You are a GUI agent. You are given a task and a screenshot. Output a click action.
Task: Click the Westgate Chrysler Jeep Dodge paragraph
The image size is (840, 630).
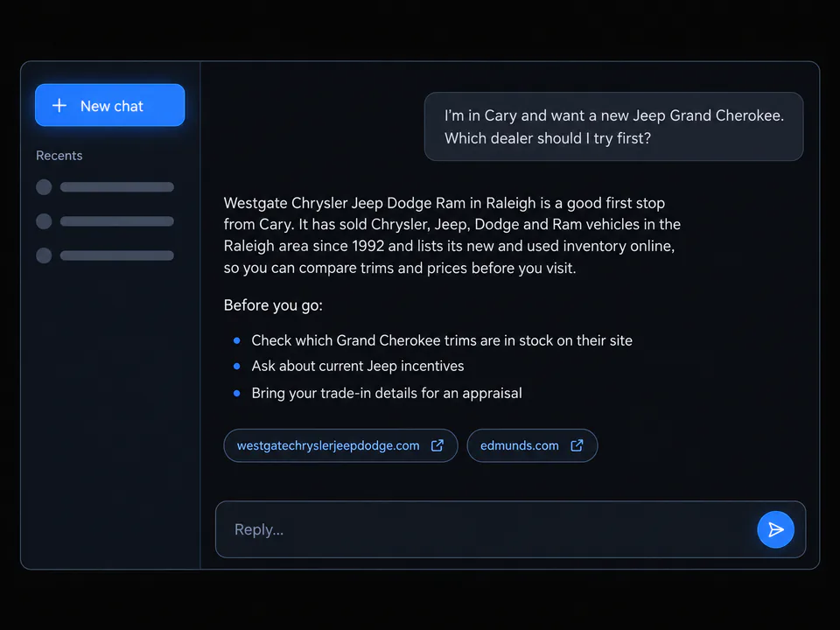(452, 235)
